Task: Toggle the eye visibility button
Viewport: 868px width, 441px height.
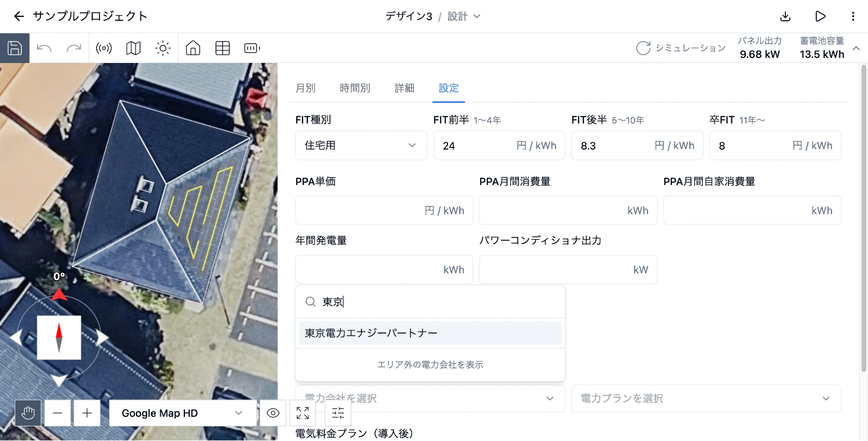Action: coord(273,413)
